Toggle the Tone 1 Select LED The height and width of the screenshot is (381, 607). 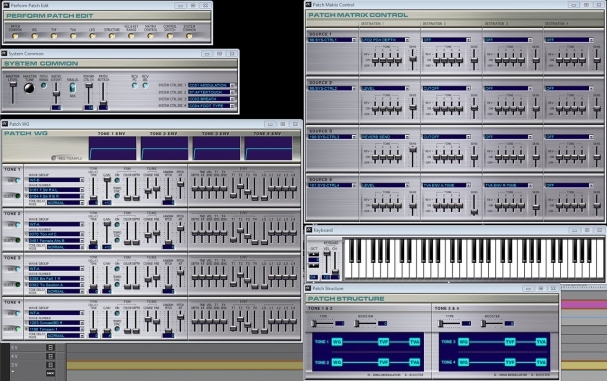click(x=17, y=196)
